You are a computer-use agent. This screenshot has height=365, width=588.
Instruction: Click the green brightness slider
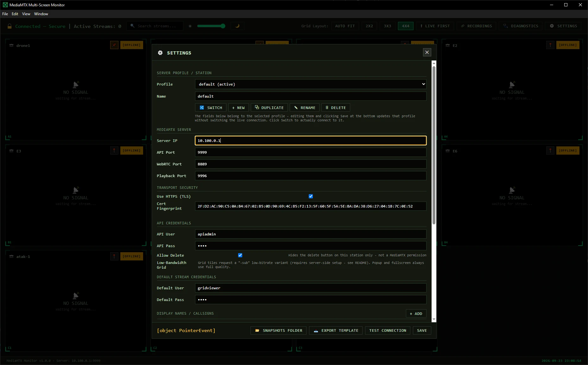coord(211,26)
